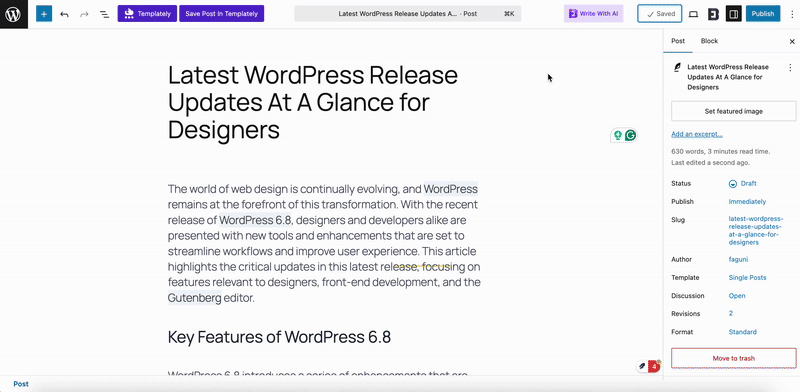Click Move to trash
Screen dimensions: 800x392
733,358
